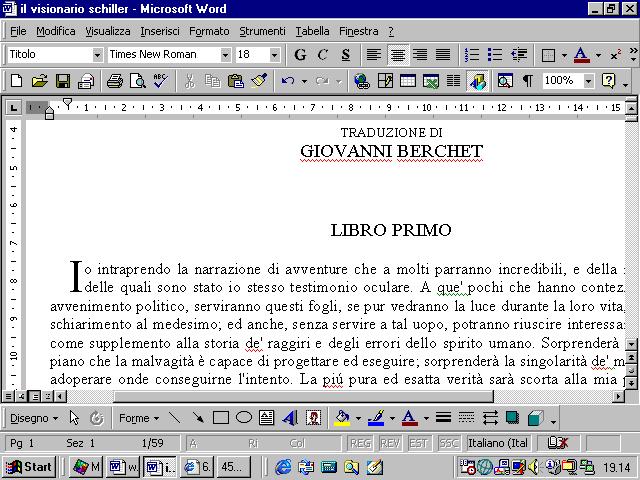Toggle center alignment

(x=398, y=55)
